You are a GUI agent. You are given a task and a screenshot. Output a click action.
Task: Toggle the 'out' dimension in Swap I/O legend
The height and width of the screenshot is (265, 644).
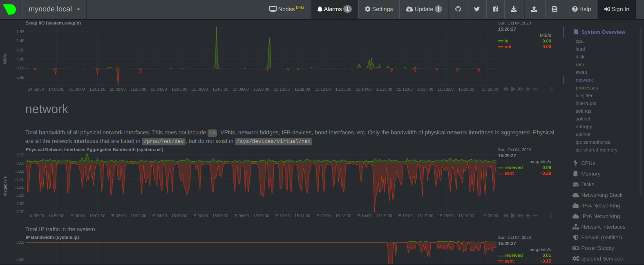[x=508, y=47]
